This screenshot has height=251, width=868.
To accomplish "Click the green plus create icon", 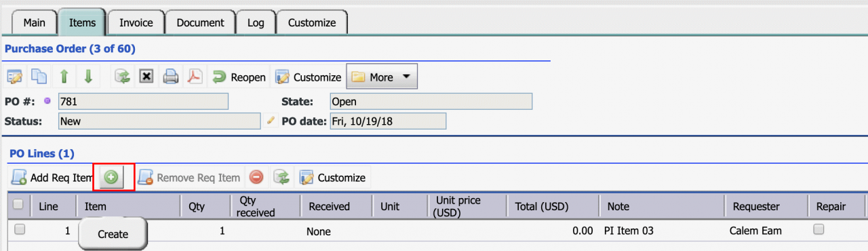I will (x=111, y=177).
